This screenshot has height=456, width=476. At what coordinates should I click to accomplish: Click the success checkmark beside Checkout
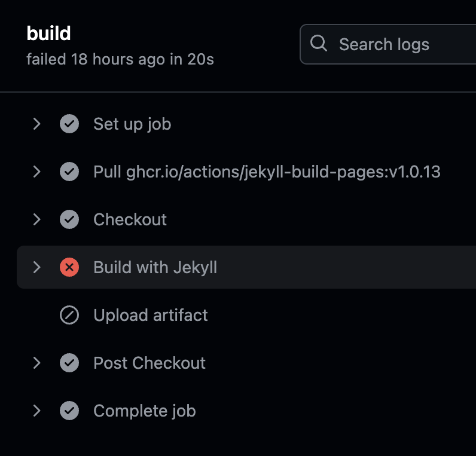[69, 219]
